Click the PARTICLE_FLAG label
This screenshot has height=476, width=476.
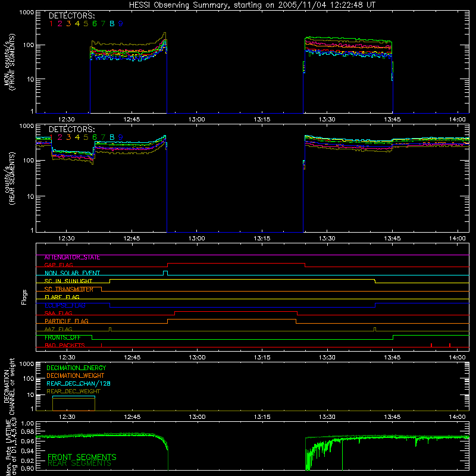tap(67, 321)
